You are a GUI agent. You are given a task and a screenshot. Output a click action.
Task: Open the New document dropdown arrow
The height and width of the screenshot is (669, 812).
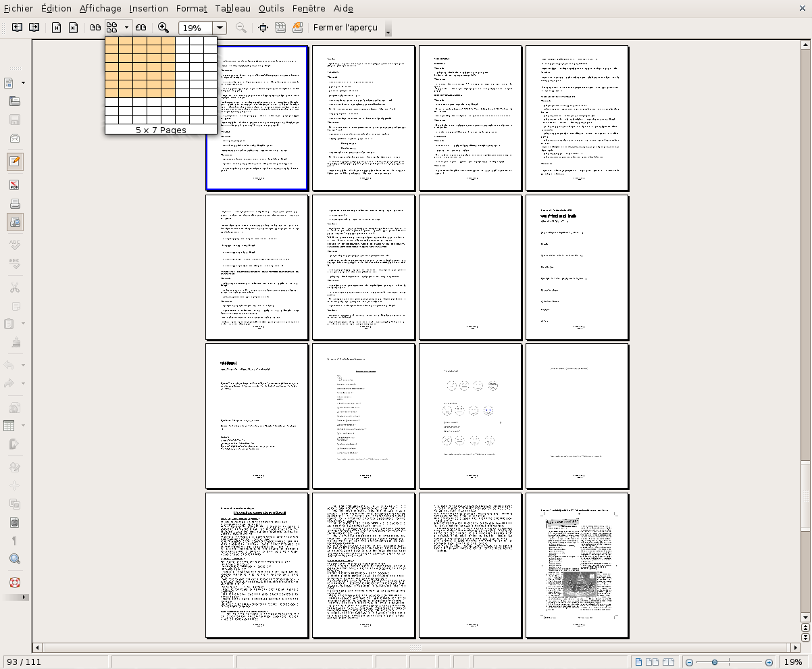point(24,83)
